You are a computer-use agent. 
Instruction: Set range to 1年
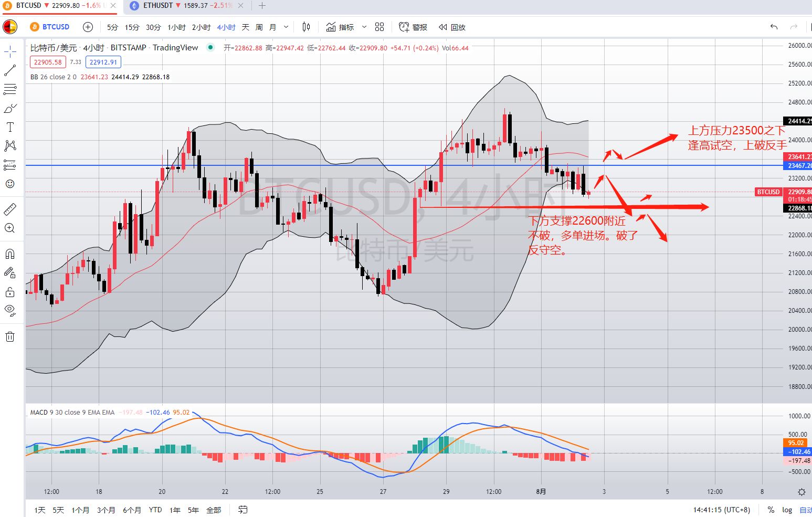175,510
